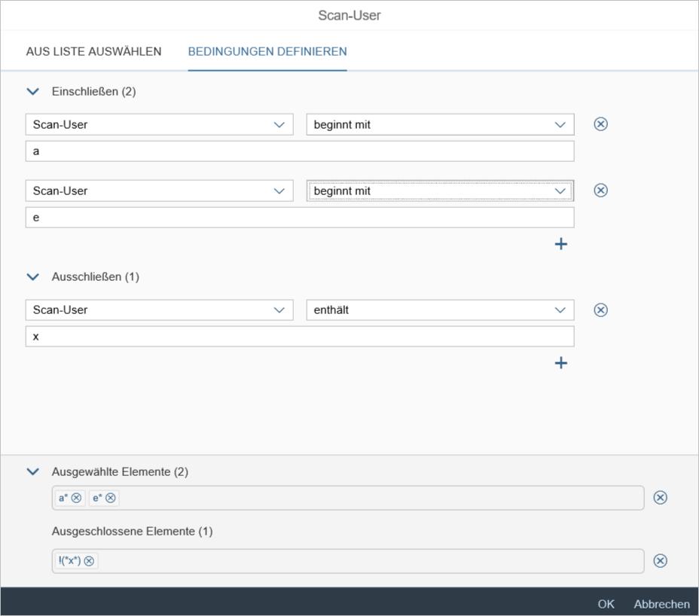Delete the exclude condition containing x

tap(600, 310)
